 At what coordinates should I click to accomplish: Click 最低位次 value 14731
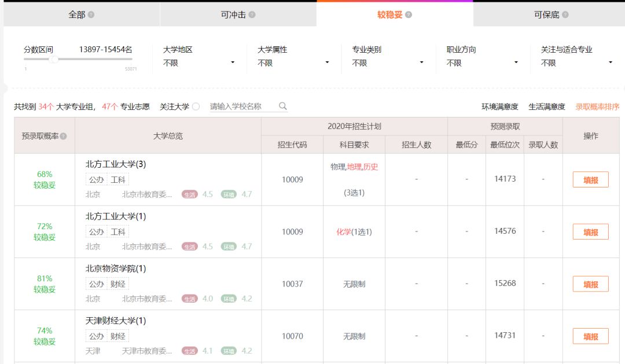click(505, 336)
